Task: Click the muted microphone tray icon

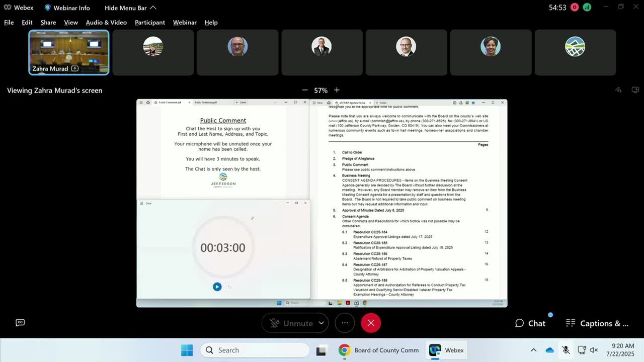Action: click(566, 350)
